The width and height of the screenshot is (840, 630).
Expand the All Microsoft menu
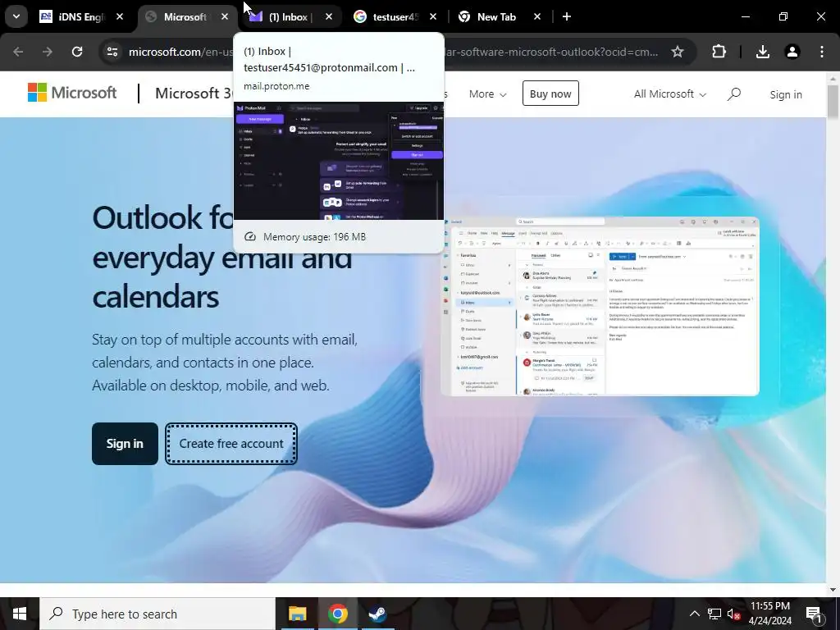[x=670, y=94]
